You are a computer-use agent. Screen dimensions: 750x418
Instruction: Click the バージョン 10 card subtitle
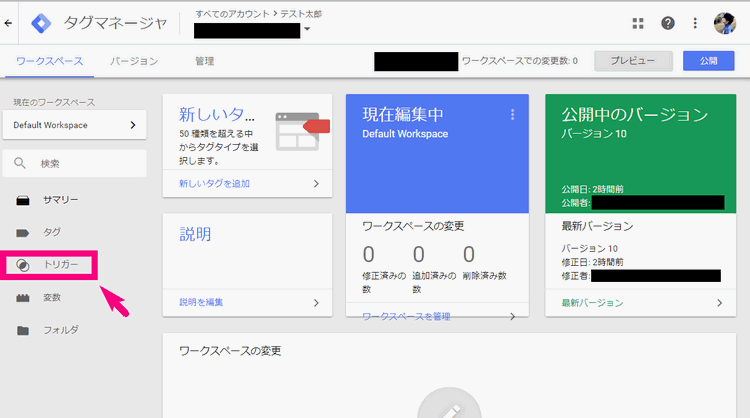(594, 134)
